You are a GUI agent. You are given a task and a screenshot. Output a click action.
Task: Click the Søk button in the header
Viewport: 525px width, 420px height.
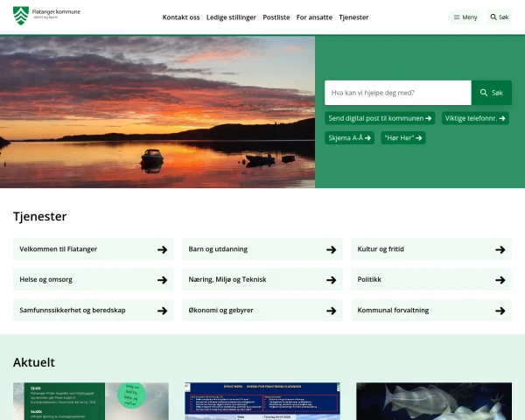click(x=500, y=17)
